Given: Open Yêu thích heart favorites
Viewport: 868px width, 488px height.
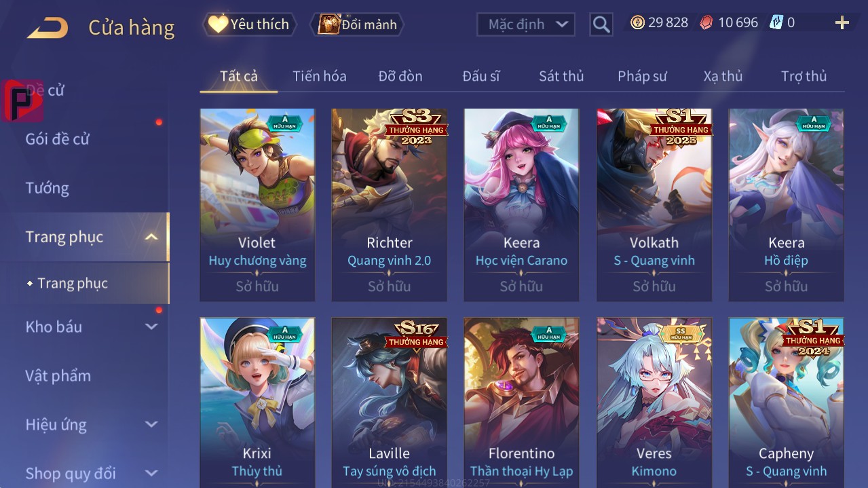Looking at the screenshot, I should pyautogui.click(x=250, y=24).
